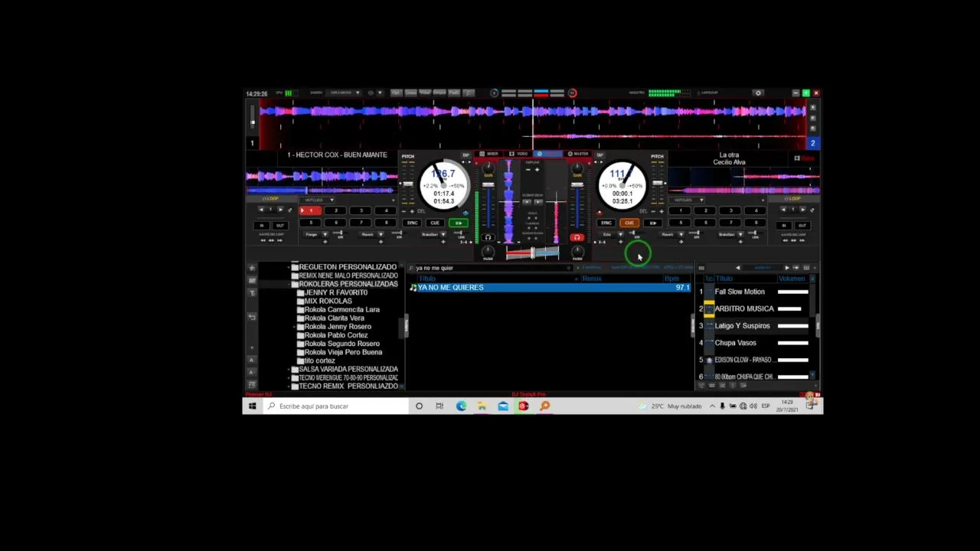
Task: Enable SYNC on deck 1
Action: point(413,223)
